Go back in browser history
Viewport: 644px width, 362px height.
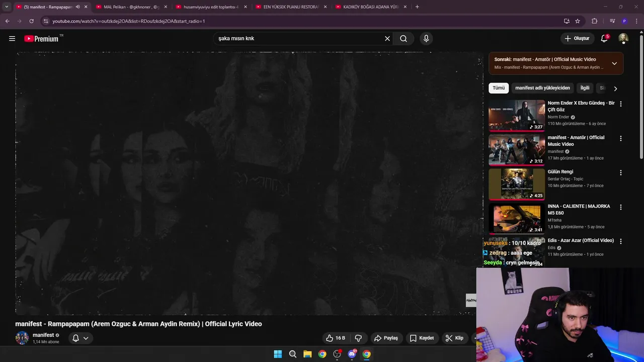(7, 21)
